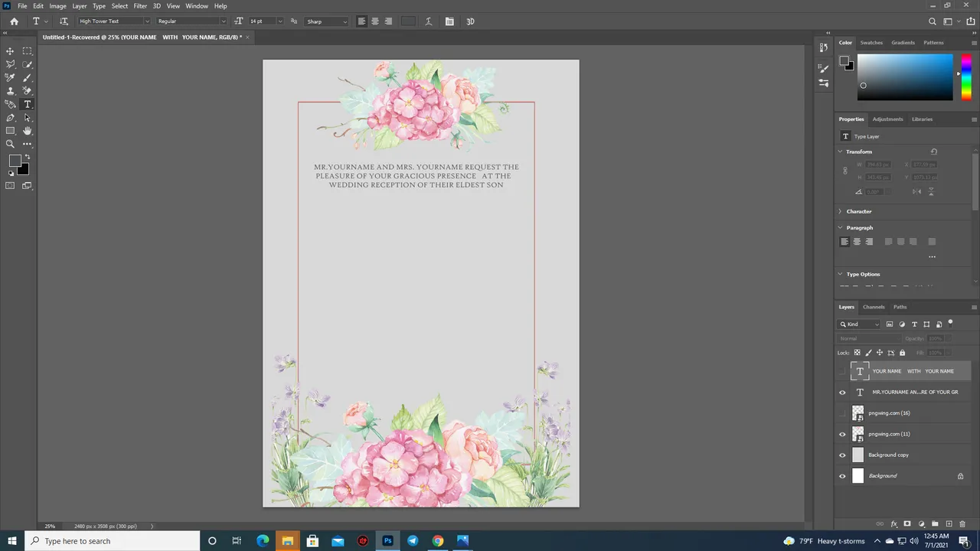Switch to the Paths tab
Image resolution: width=980 pixels, height=551 pixels.
(900, 307)
